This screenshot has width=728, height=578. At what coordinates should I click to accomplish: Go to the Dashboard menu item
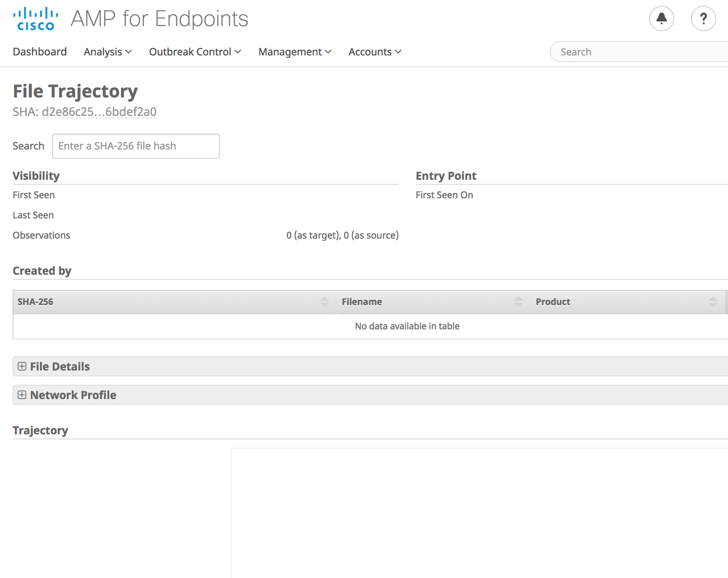[x=40, y=52]
